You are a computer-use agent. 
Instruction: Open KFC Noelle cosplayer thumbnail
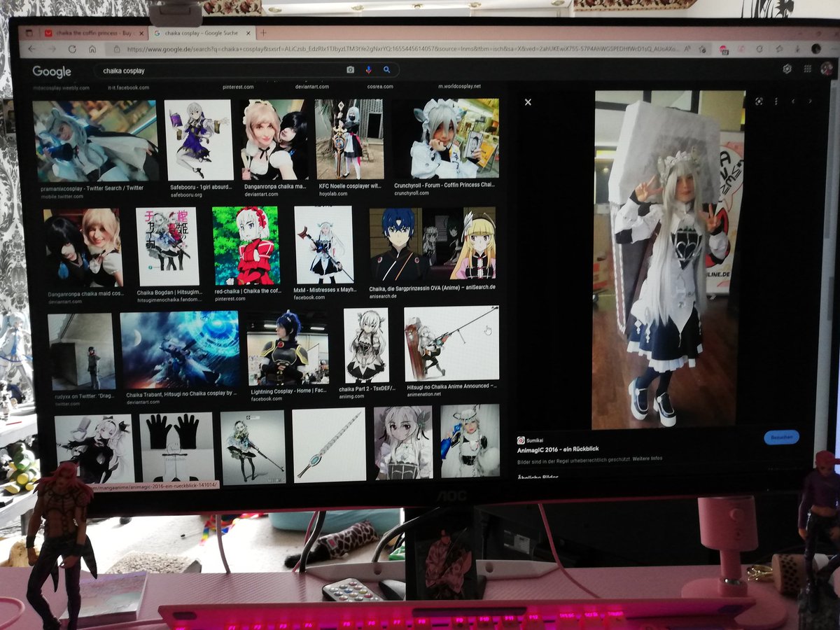tap(349, 139)
